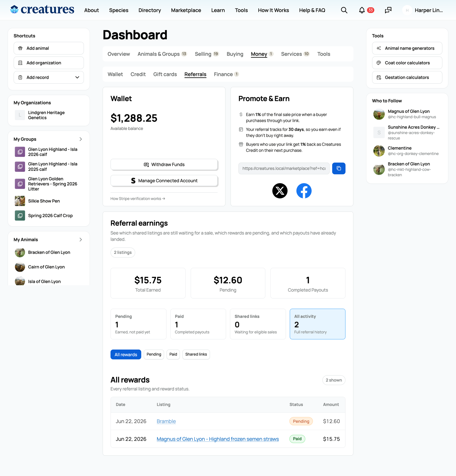Open the Species menu
456x476 pixels.
pos(119,10)
